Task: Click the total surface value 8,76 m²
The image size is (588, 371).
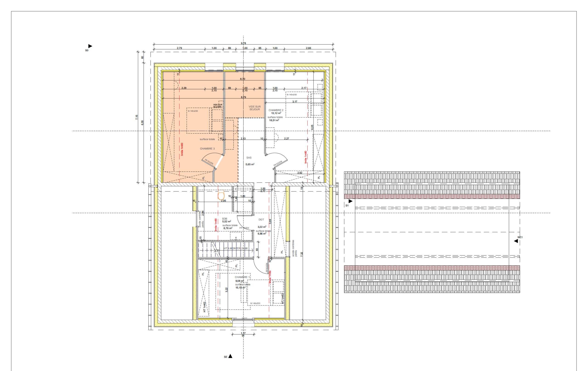Action: click(228, 228)
